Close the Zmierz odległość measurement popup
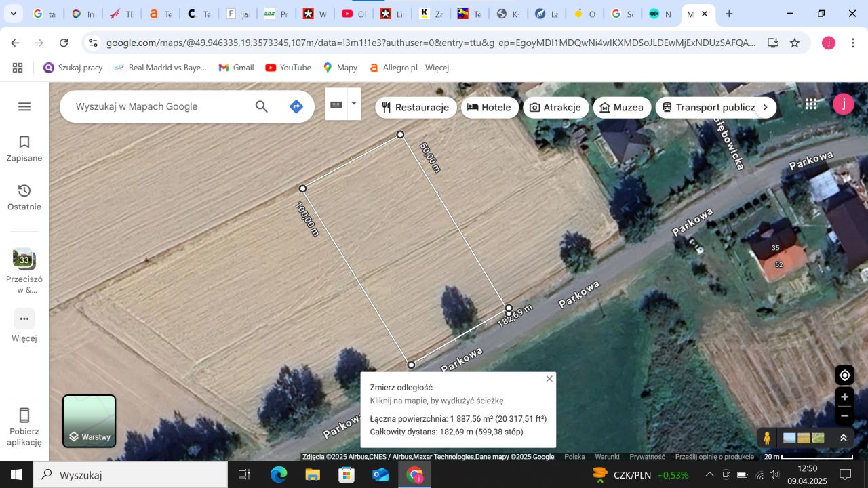Screen dimensions: 868x488 point(549,378)
